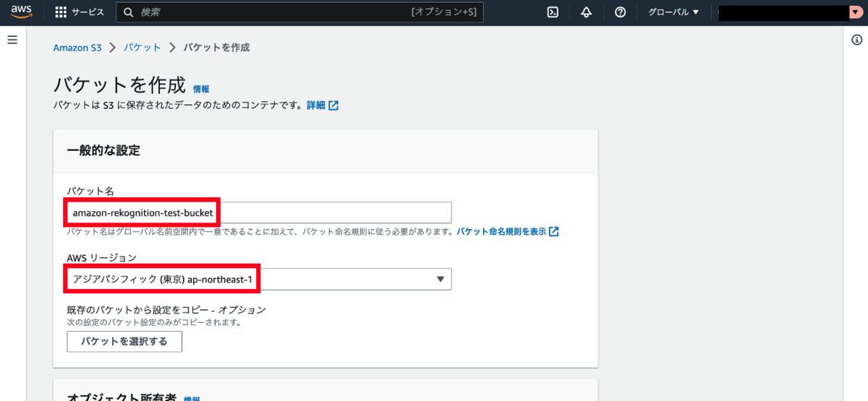The image size is (868, 401).
Task: Open the notifications bell icon
Action: pos(586,12)
